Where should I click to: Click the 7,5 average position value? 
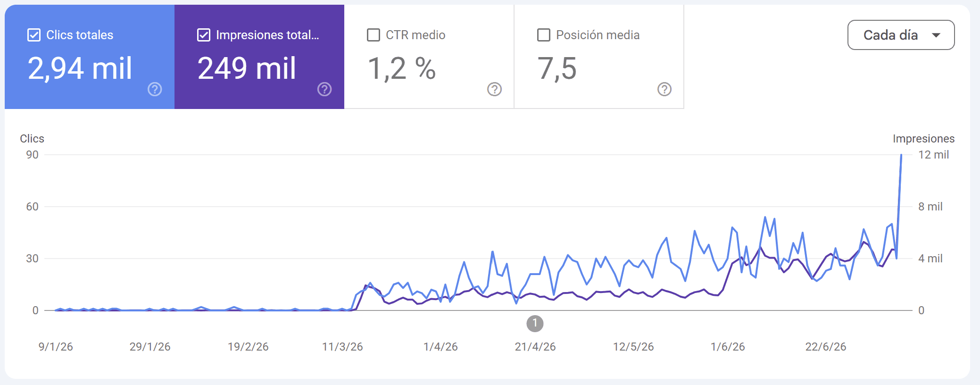557,69
